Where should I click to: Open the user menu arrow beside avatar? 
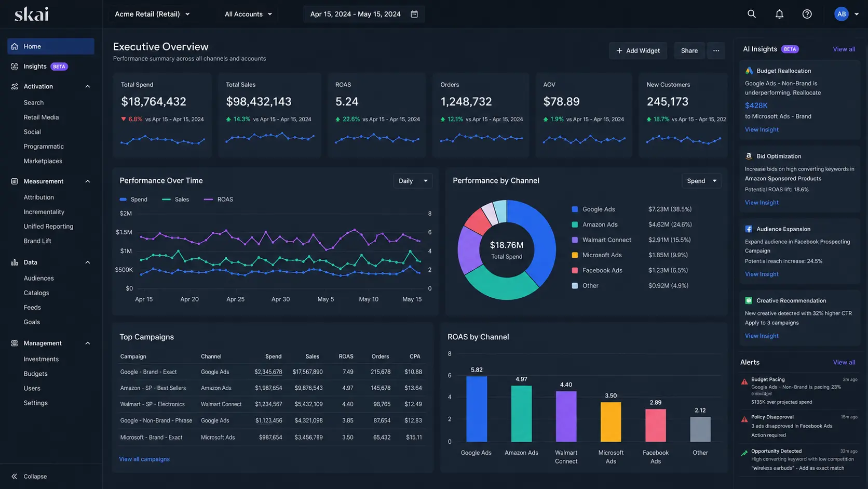click(857, 14)
